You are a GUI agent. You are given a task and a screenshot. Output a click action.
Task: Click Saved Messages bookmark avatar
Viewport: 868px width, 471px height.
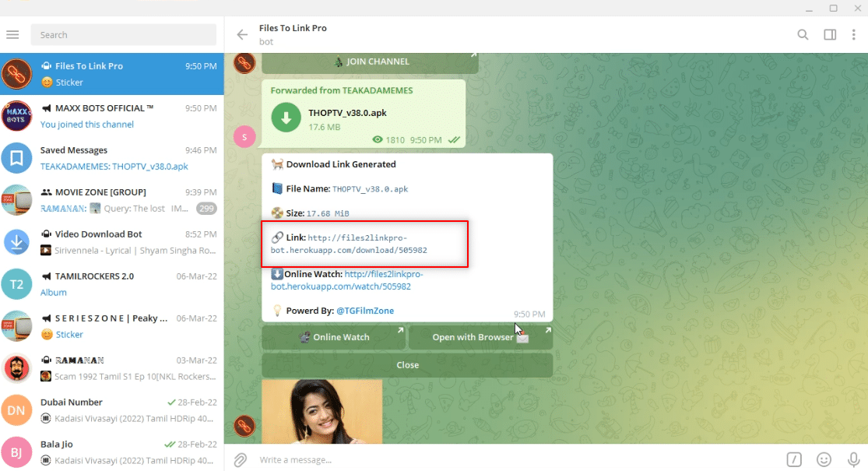(x=16, y=158)
